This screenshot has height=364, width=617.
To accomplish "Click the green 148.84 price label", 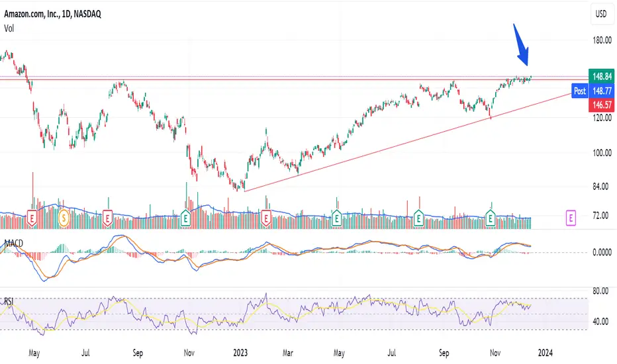I will point(602,76).
